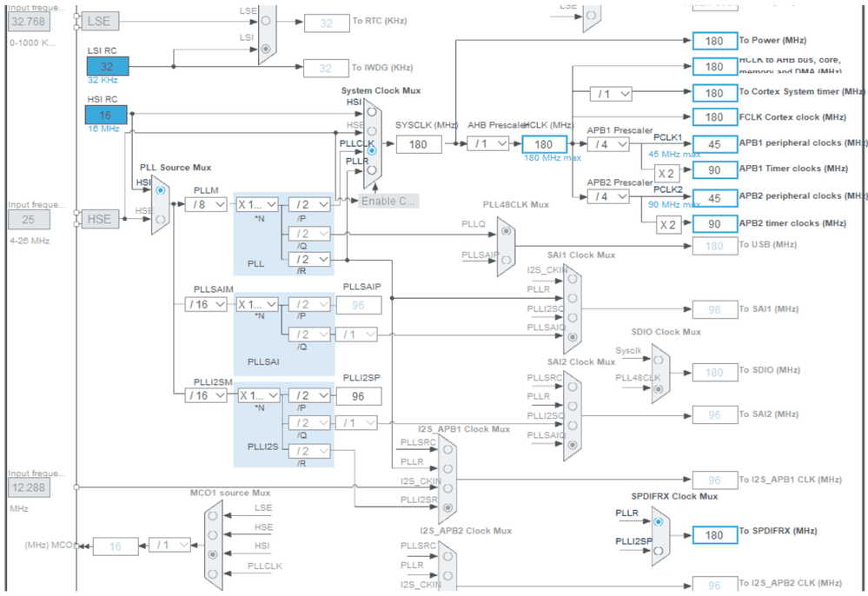Open Cortex System timer /1 divider dropdown
Image resolution: width=868 pixels, height=596 pixels.
[611, 94]
